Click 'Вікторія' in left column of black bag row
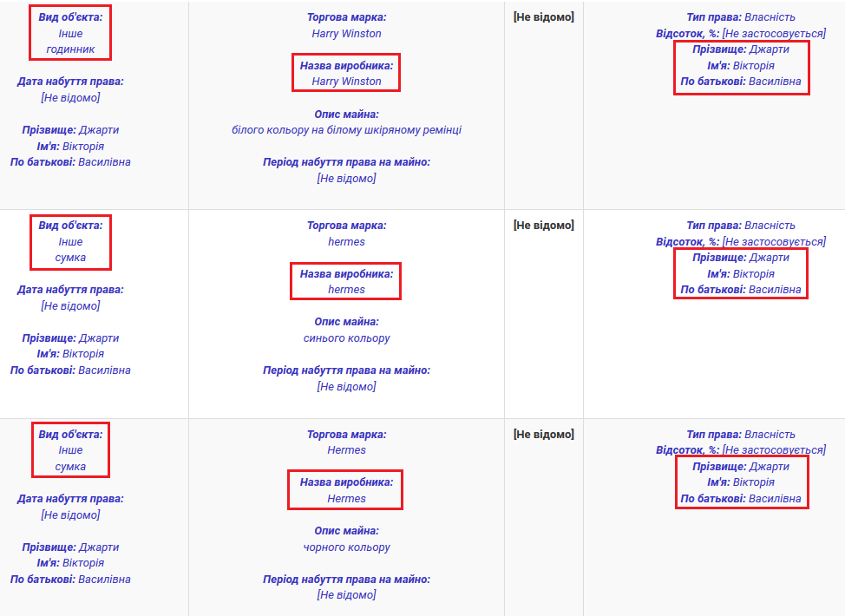 [x=83, y=563]
